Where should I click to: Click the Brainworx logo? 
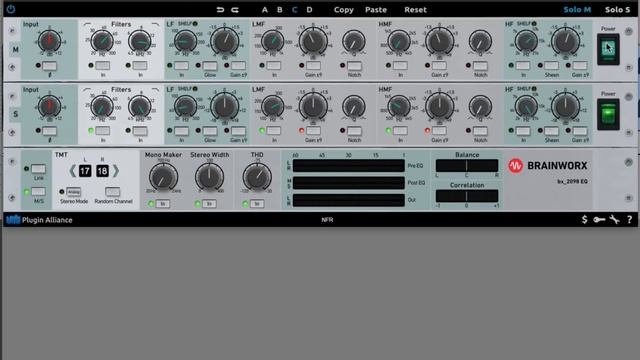(x=548, y=165)
